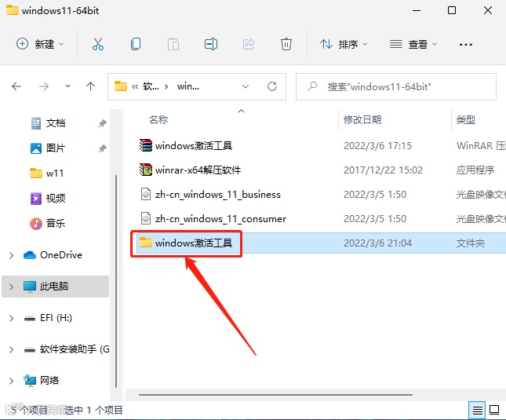Click the Cut scissors icon

pos(98,44)
